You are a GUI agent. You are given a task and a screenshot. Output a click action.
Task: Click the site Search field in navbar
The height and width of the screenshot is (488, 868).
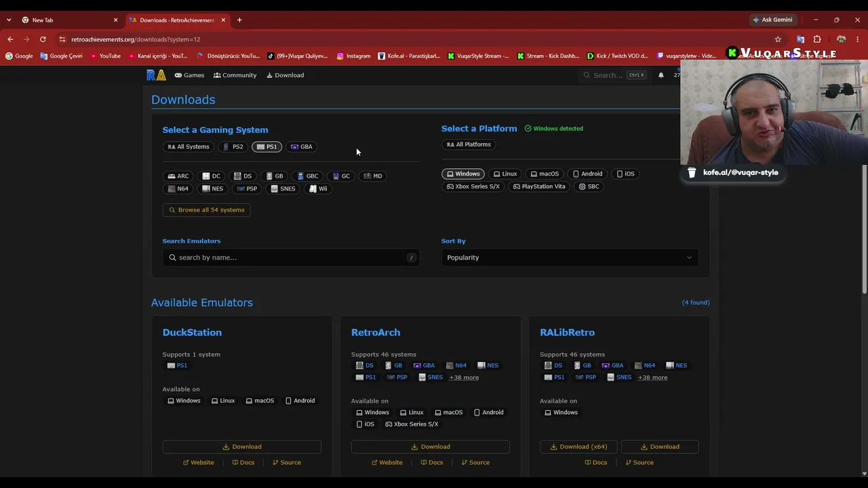[614, 75]
